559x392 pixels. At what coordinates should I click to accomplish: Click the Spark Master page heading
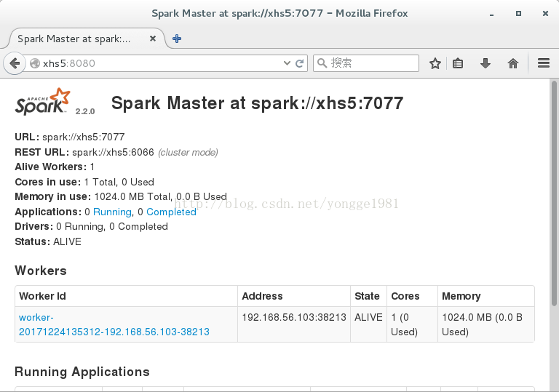[257, 103]
